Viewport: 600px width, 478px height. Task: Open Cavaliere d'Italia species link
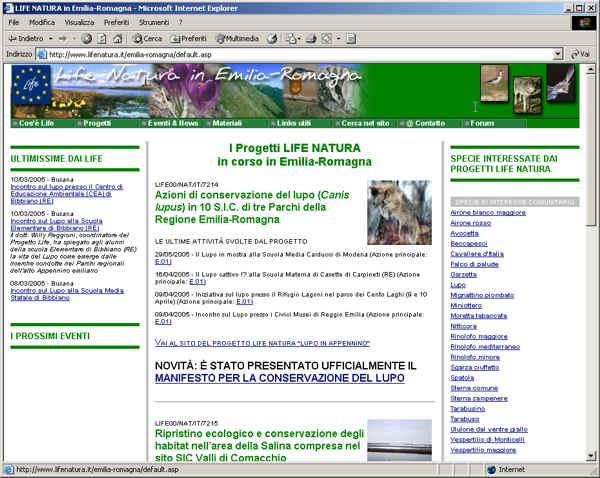click(x=477, y=254)
